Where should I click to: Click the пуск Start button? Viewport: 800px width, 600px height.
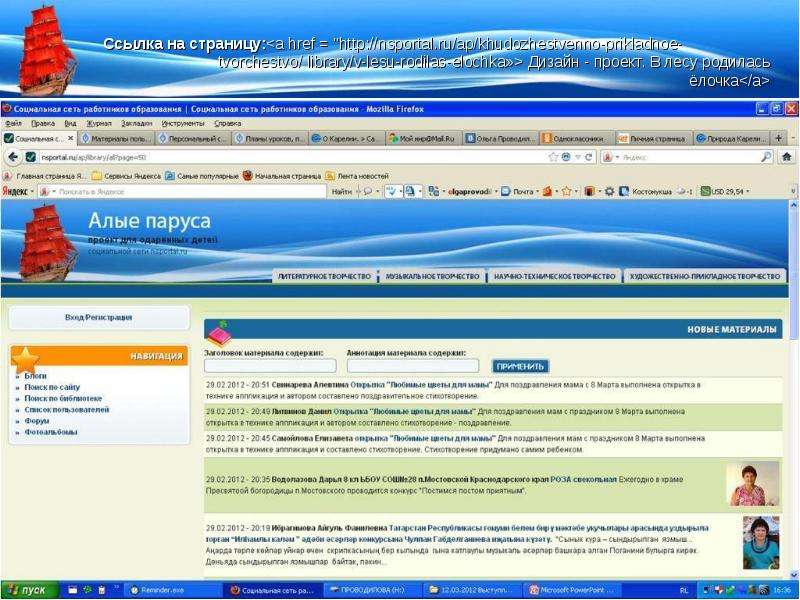pos(30,590)
